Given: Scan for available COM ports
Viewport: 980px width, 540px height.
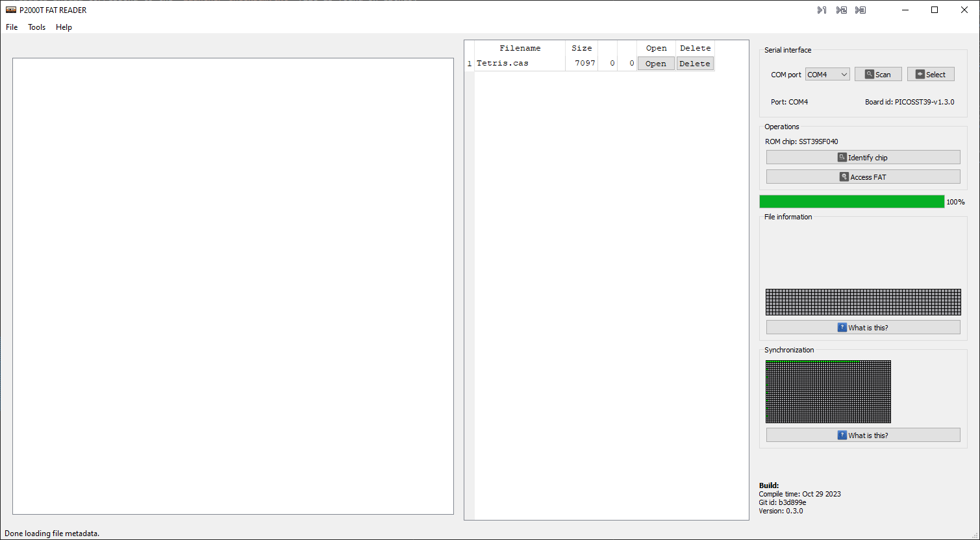Looking at the screenshot, I should pos(877,75).
